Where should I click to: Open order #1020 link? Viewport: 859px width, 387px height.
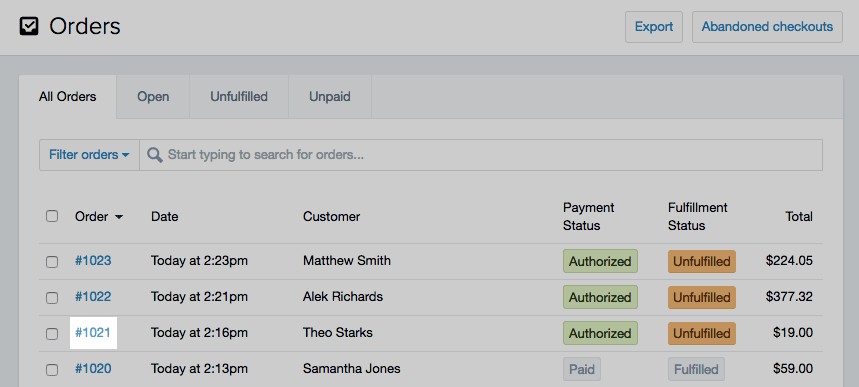93,368
